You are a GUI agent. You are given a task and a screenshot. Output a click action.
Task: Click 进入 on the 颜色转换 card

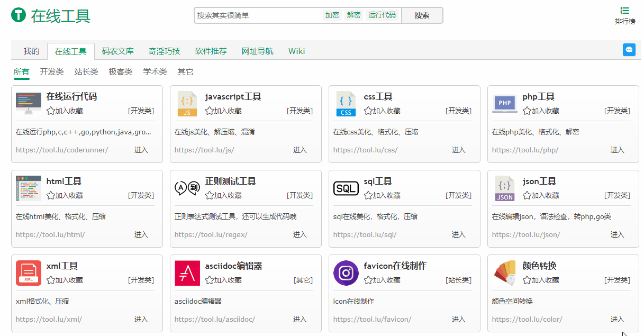[618, 319]
